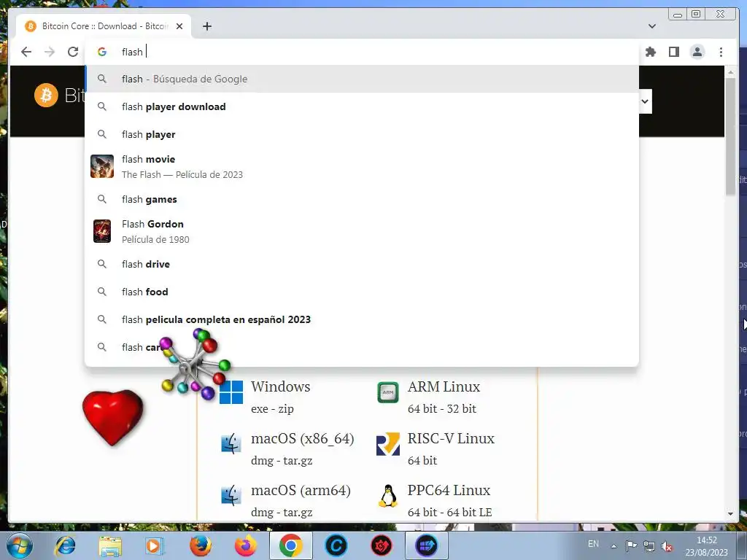Click The Flash movie poster thumbnail
747x560 pixels.
[x=102, y=166]
